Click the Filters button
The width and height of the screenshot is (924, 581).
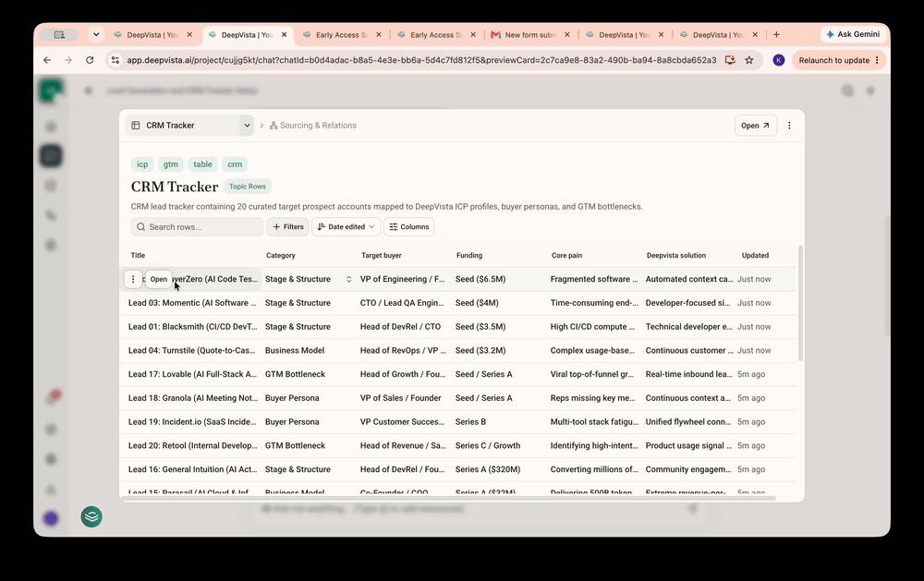tap(287, 227)
